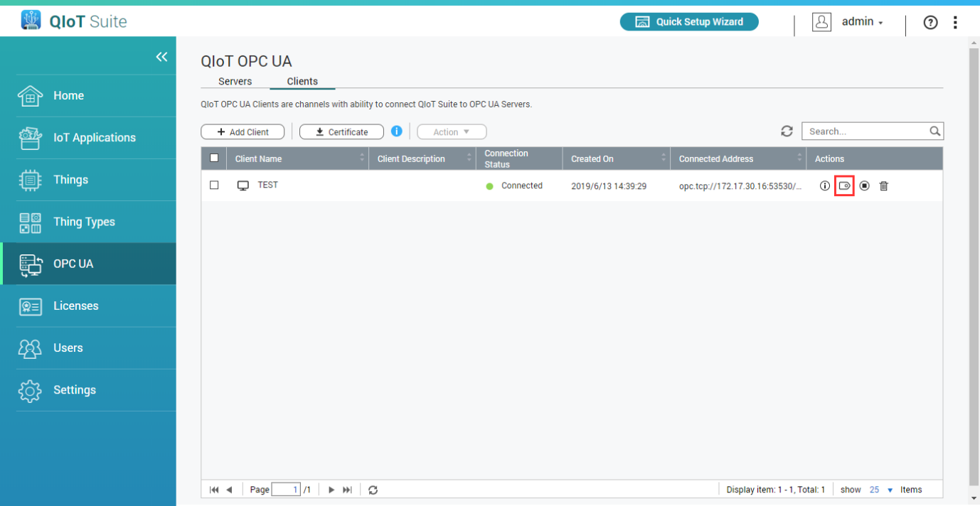
Task: Click the TEST client monitor icon
Action: pos(243,185)
